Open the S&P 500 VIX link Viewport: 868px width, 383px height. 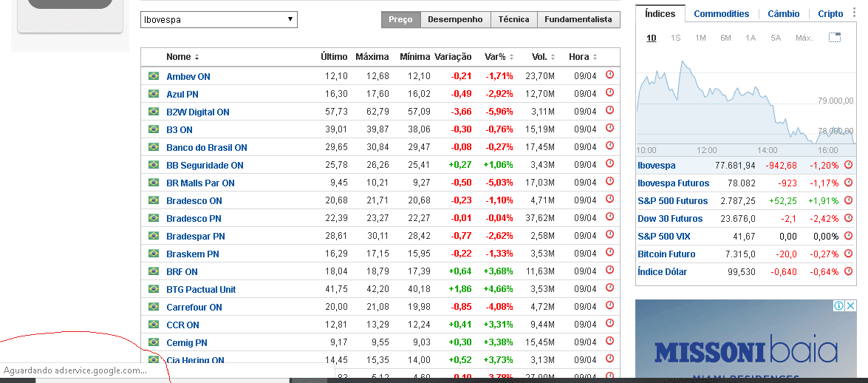pyautogui.click(x=663, y=236)
